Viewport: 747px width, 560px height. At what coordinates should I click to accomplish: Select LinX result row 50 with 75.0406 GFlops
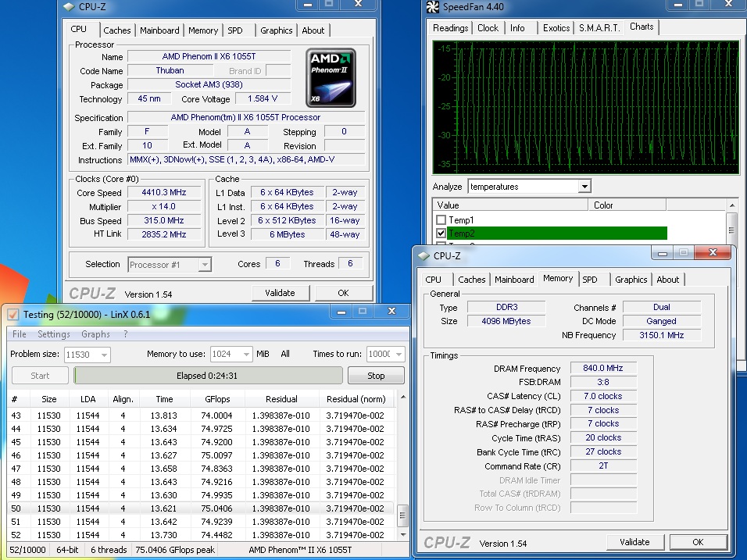pos(201,508)
